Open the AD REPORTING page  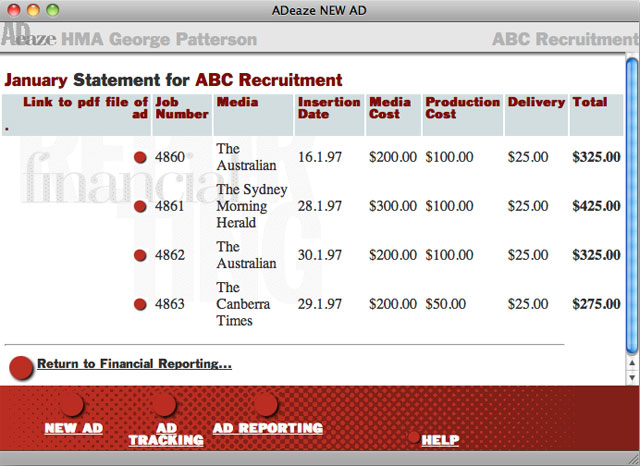[x=268, y=428]
